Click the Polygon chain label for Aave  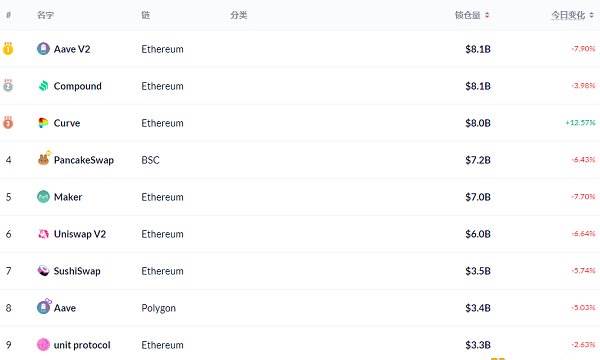pyautogui.click(x=158, y=308)
